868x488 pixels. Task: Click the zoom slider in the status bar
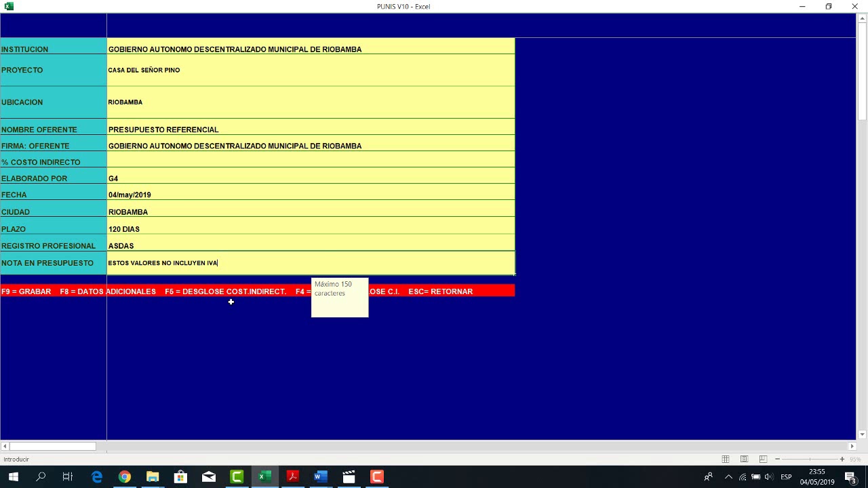coord(810,459)
